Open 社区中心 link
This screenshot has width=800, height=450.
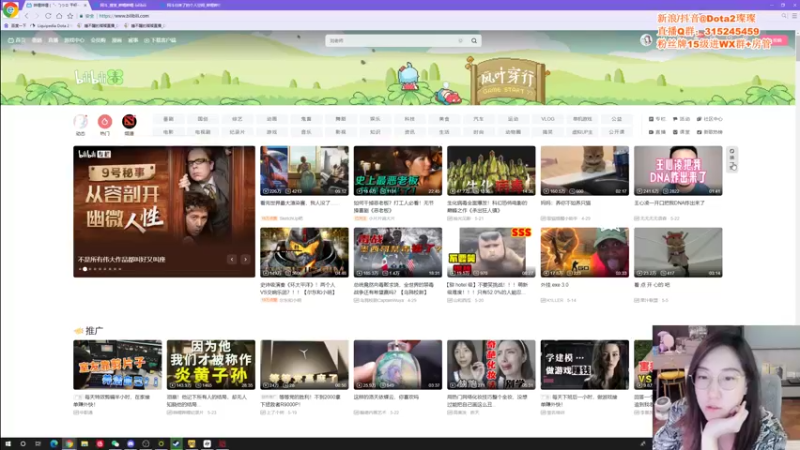tap(710, 119)
